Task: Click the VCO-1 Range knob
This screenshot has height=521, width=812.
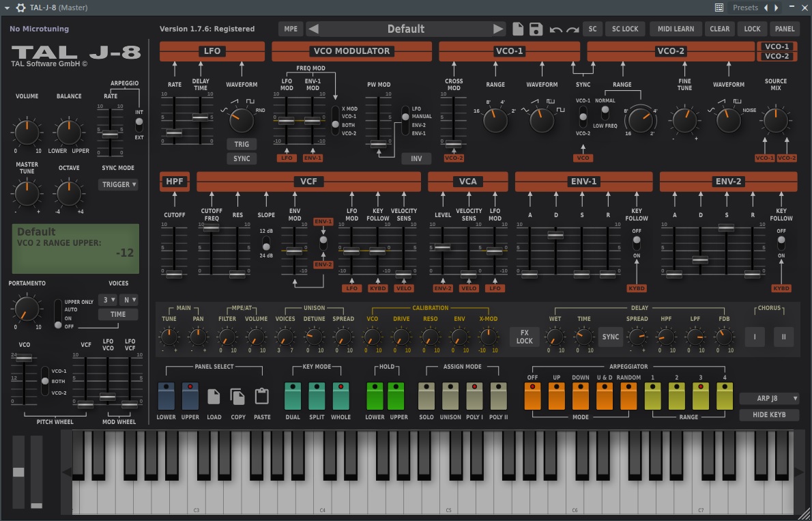Action: click(495, 120)
